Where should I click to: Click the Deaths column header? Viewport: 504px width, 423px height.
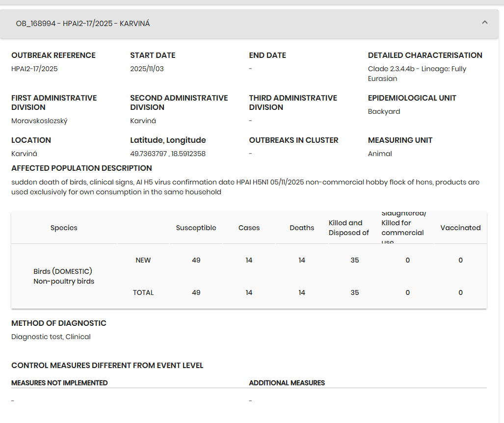[x=302, y=228]
